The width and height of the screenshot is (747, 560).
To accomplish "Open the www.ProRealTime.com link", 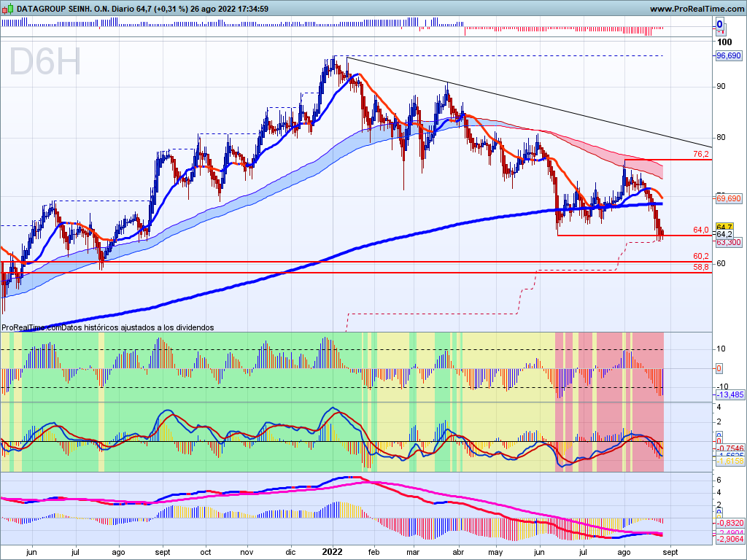I will 697,9.
